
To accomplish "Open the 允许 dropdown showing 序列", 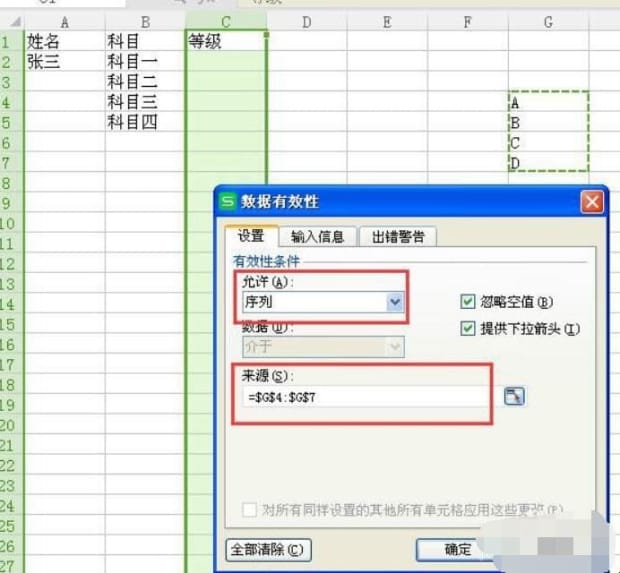I will coord(395,302).
